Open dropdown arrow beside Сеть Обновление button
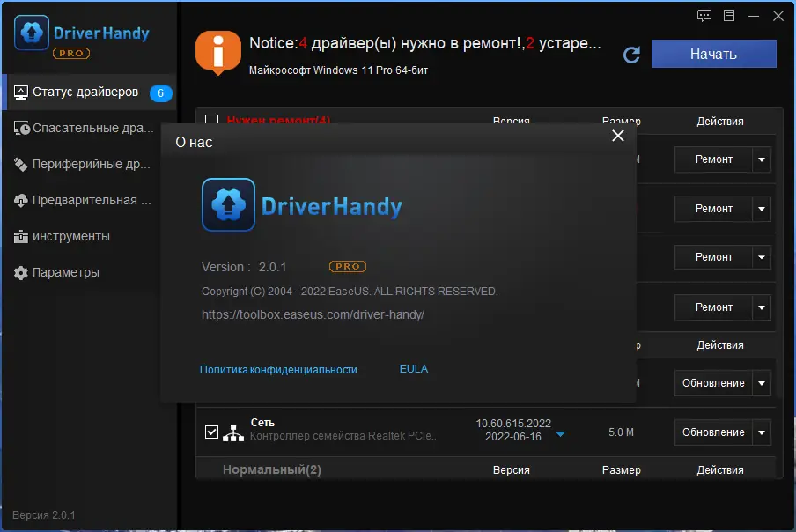Viewport: 796px width, 532px height. click(762, 432)
